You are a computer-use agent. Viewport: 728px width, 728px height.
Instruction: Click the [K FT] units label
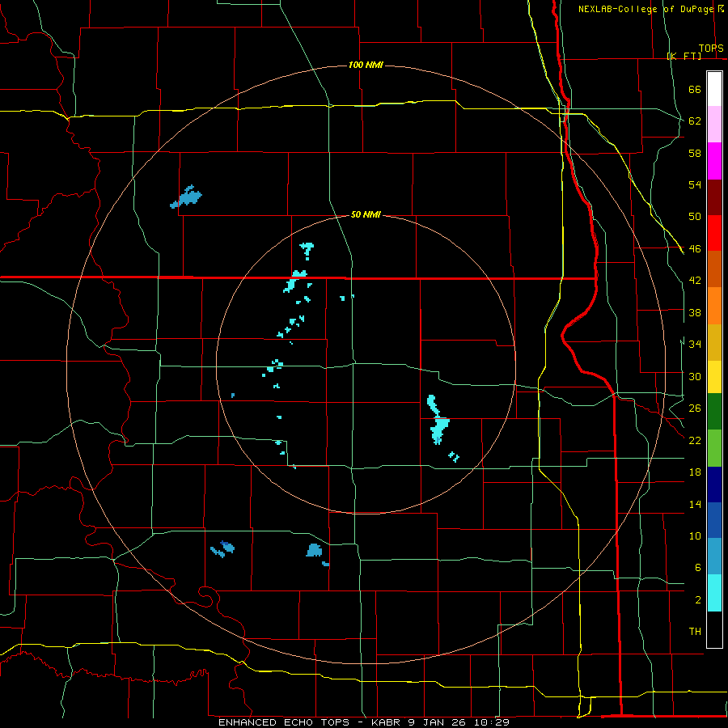pos(684,56)
